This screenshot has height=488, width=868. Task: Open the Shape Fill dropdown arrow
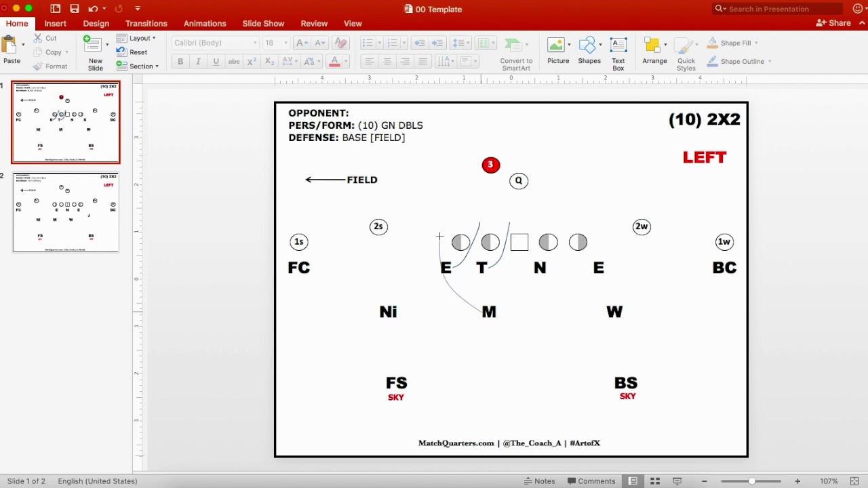click(x=756, y=43)
